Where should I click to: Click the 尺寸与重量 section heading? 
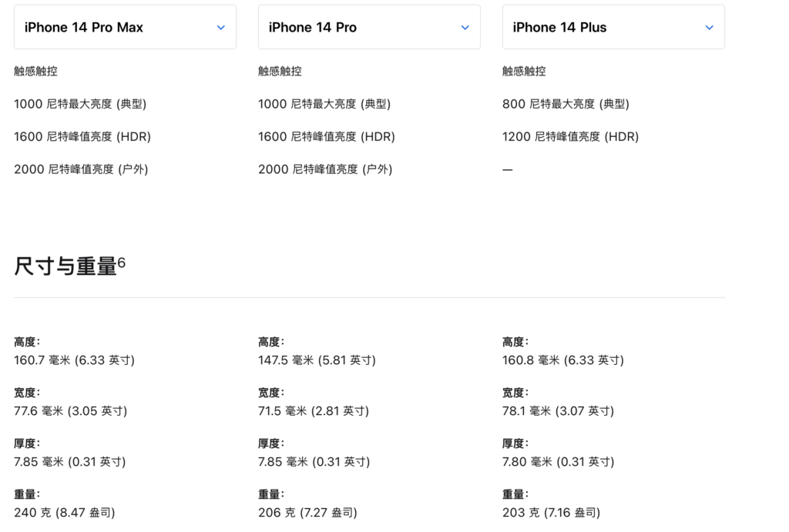(65, 267)
